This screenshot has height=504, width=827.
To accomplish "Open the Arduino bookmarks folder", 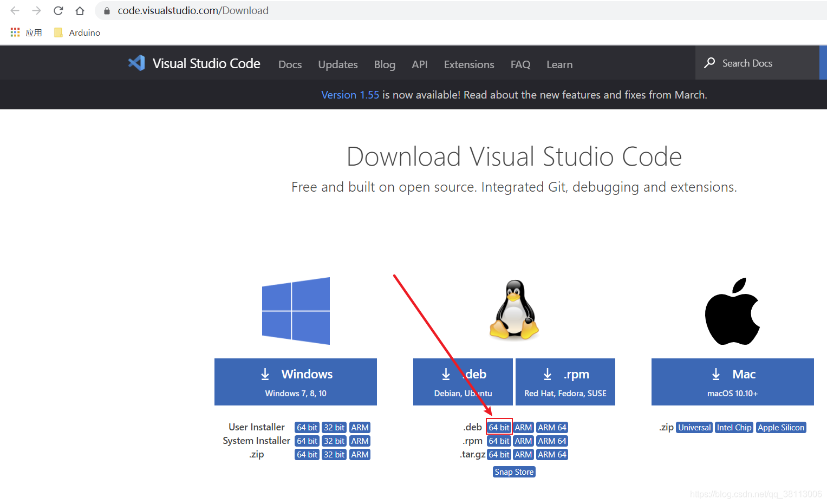I will pyautogui.click(x=76, y=32).
